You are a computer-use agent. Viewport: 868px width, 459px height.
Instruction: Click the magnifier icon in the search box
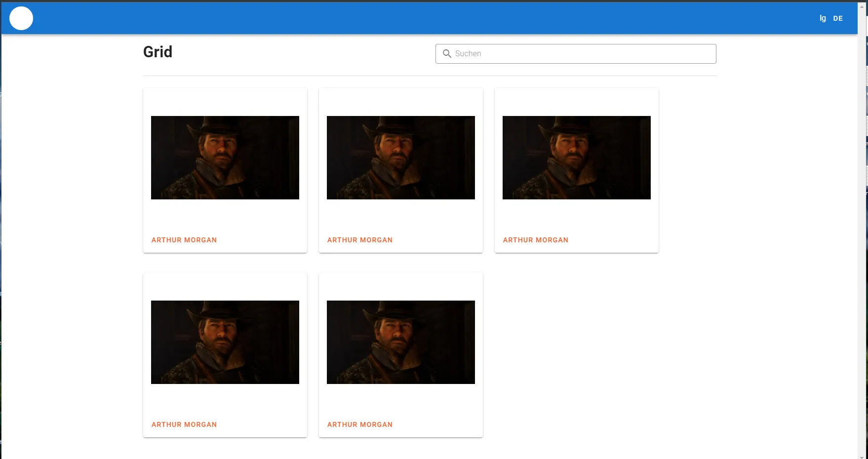click(447, 53)
